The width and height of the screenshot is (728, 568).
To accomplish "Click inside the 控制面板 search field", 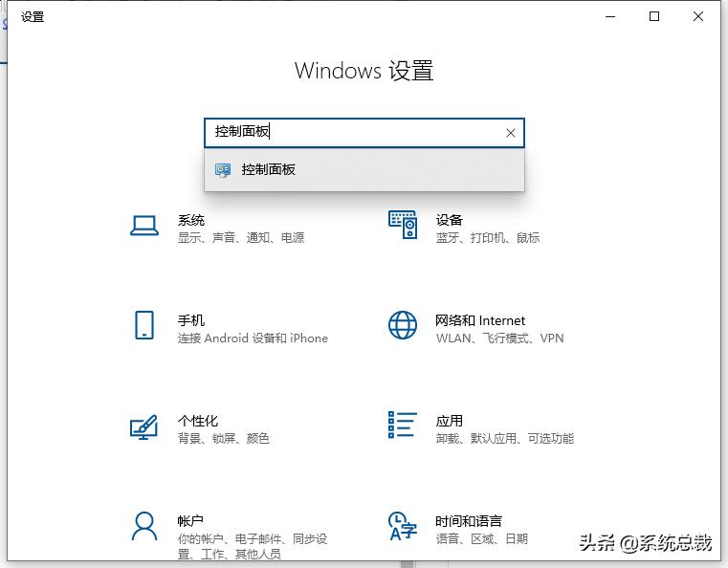I will click(364, 133).
